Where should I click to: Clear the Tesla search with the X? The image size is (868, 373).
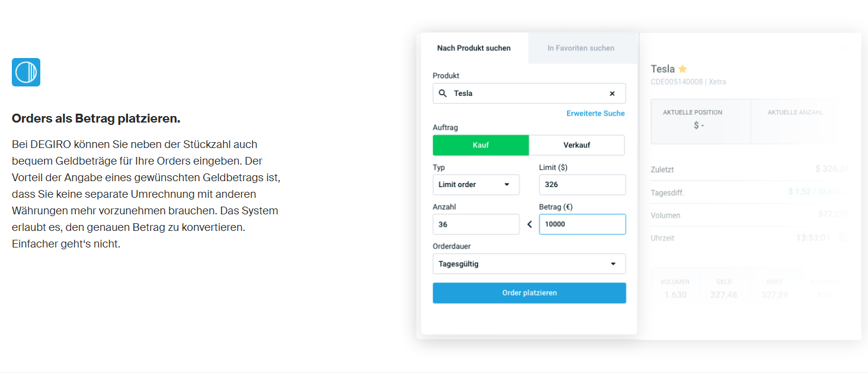tap(612, 94)
